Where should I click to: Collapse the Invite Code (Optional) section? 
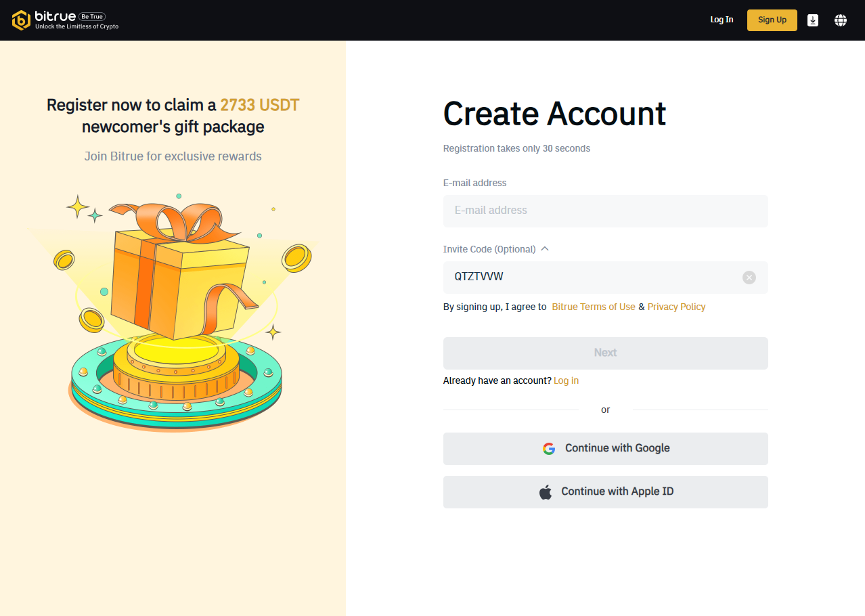tap(545, 248)
